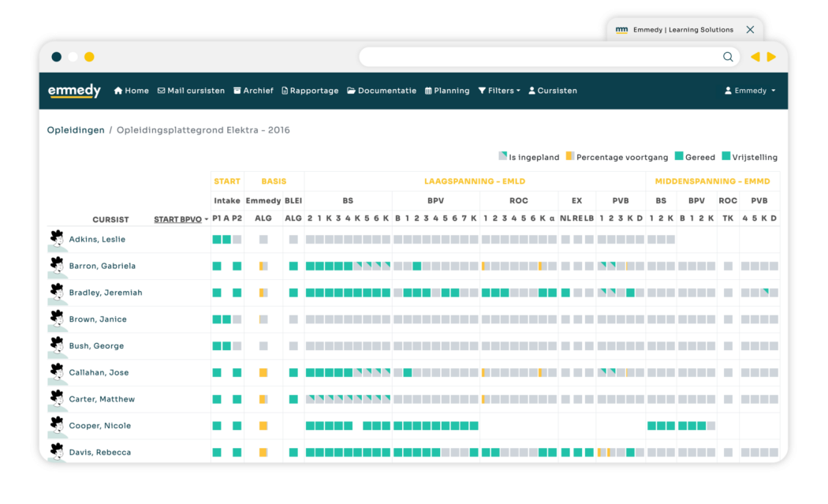Open cursist Barron, Gabriela

[103, 266]
